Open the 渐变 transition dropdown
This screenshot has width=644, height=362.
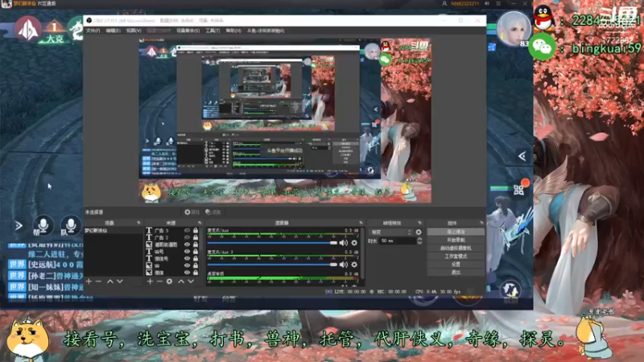[x=390, y=232]
